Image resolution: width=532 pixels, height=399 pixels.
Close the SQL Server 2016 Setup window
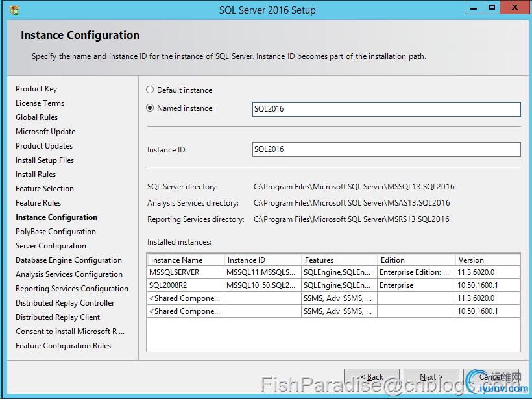[x=514, y=8]
